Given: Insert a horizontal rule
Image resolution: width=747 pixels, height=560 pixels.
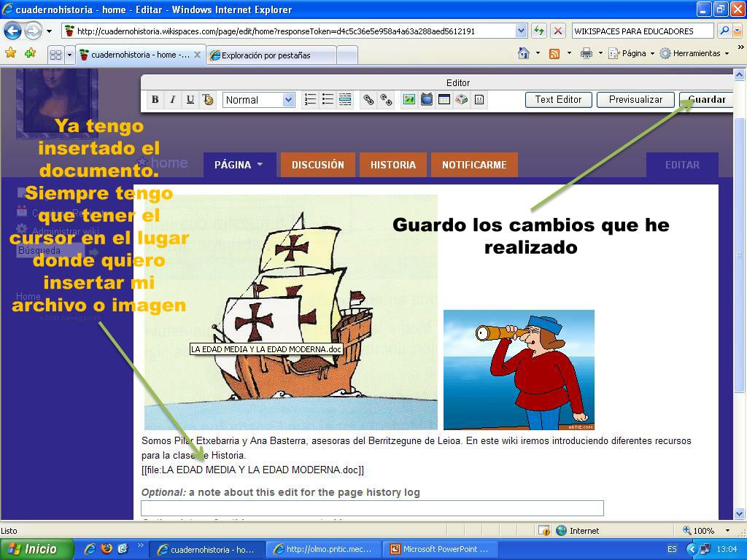Looking at the screenshot, I should point(345,99).
